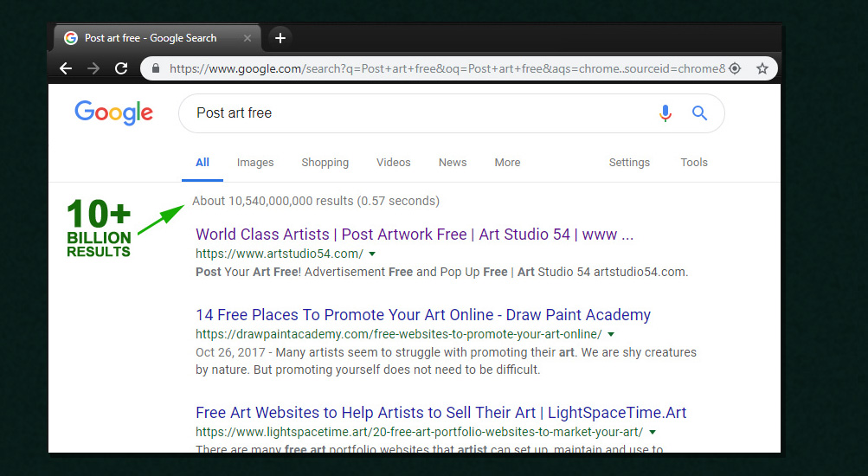Viewport: 868px width, 476px height.
Task: Open the More search categories menu
Action: pyautogui.click(x=507, y=163)
